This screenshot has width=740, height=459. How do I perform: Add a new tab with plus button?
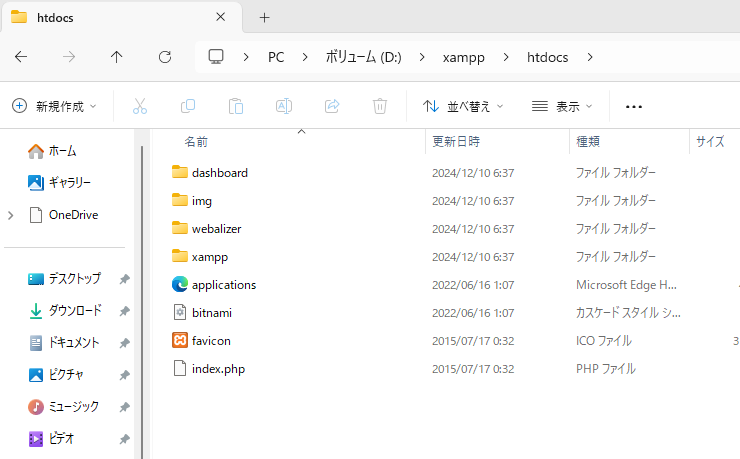coord(264,18)
